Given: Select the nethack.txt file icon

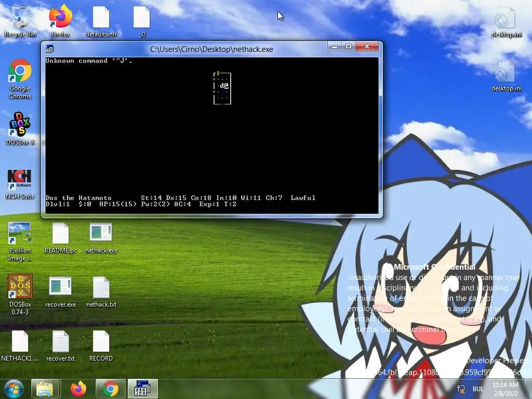Looking at the screenshot, I should pyautogui.click(x=101, y=292).
